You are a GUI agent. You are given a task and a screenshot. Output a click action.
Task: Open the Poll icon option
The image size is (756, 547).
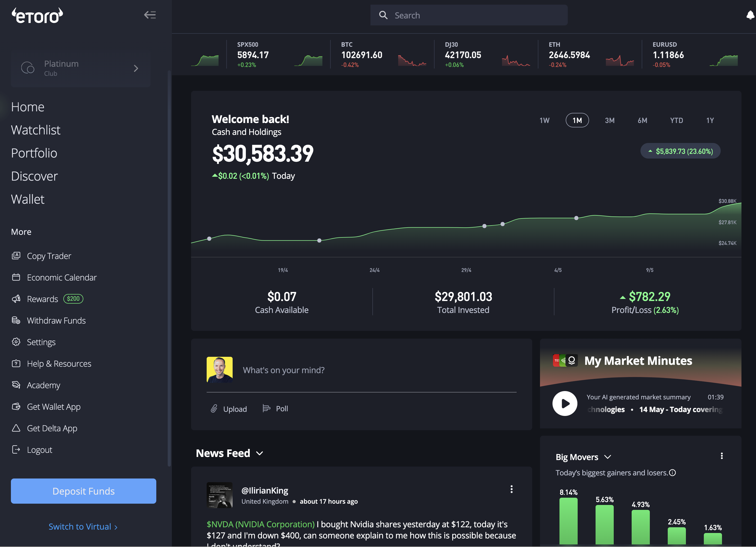[266, 408]
